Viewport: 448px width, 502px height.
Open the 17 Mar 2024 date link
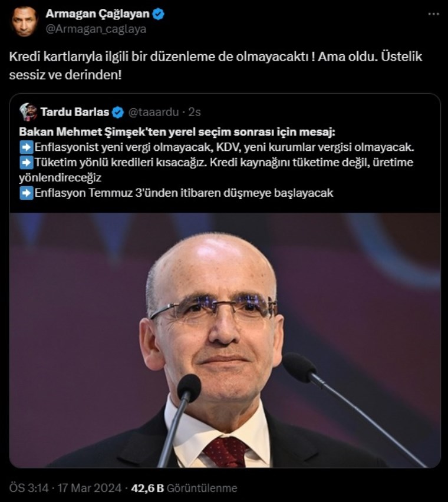pyautogui.click(x=90, y=488)
